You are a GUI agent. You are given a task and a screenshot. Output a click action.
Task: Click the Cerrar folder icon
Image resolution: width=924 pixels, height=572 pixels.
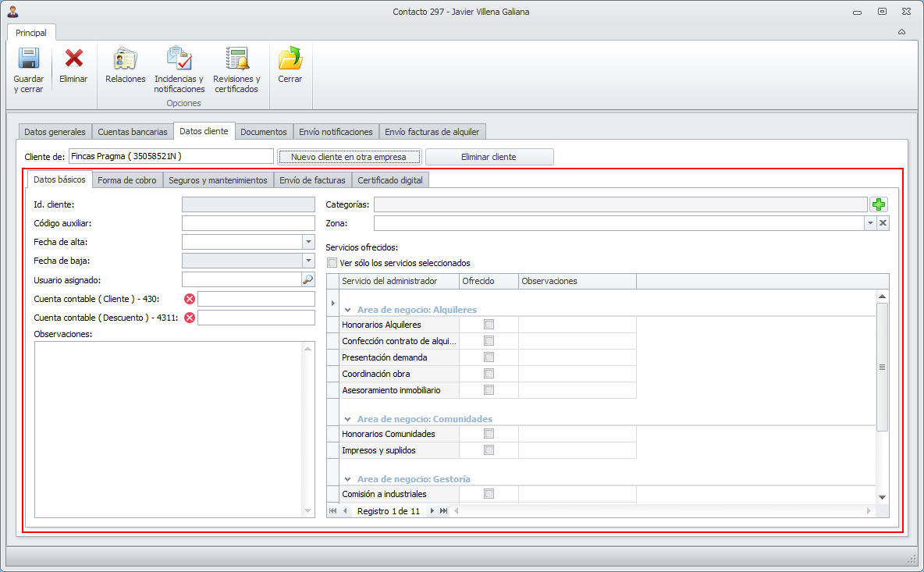click(x=290, y=59)
